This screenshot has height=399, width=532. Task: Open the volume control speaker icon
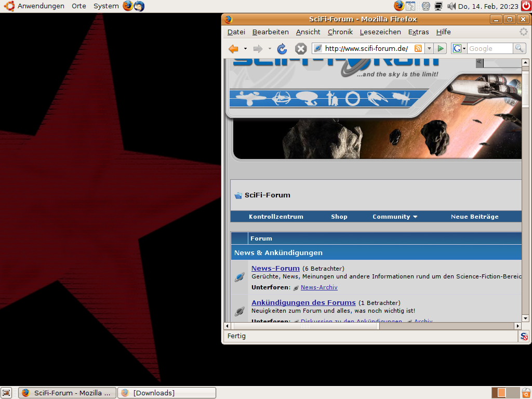coord(451,6)
